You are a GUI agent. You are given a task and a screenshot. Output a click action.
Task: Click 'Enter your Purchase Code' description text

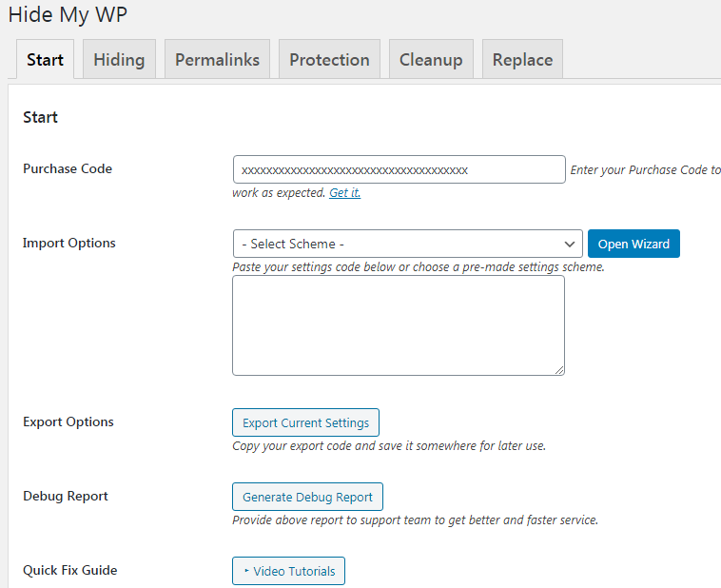click(x=646, y=169)
